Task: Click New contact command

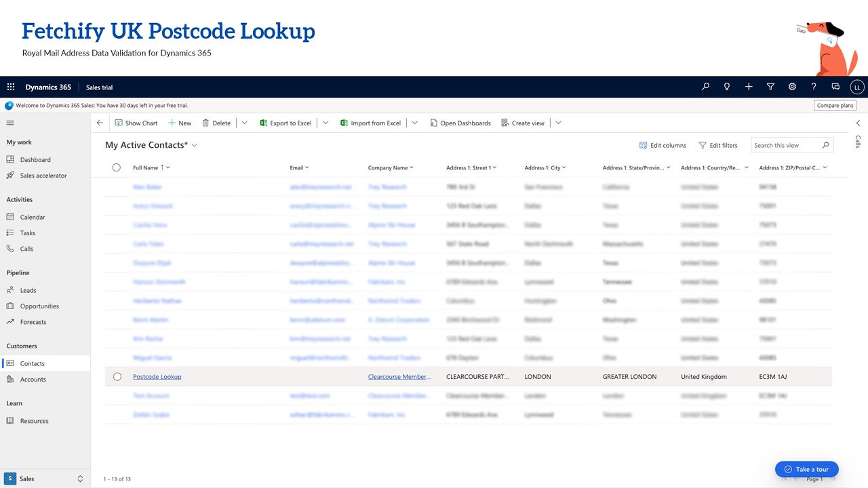Action: pos(180,123)
